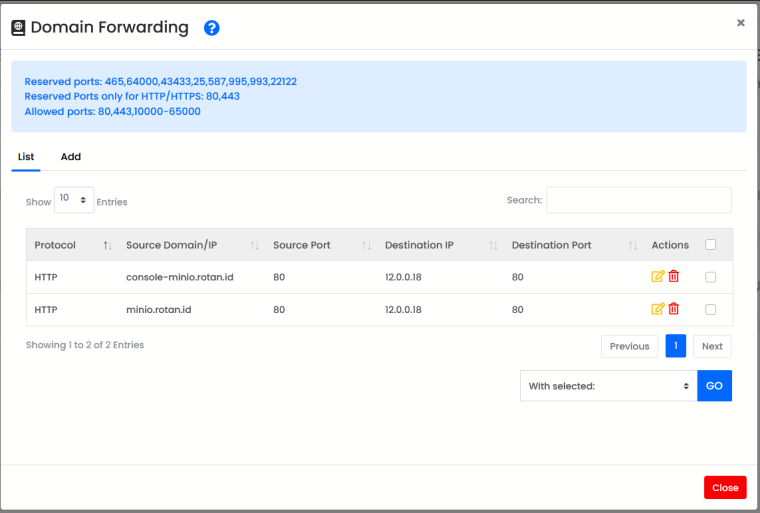Select page 1 in pagination

(676, 346)
